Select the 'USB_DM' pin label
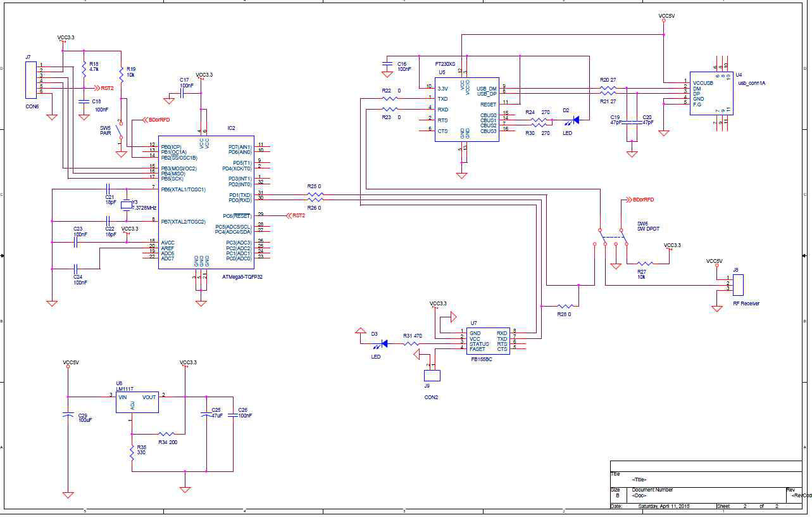 pyautogui.click(x=486, y=88)
